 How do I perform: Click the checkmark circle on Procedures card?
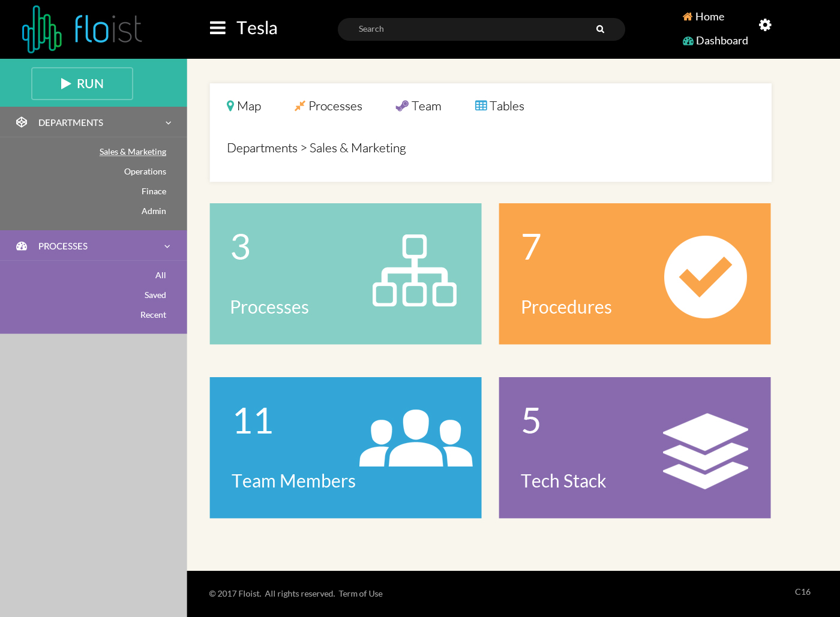(x=705, y=277)
